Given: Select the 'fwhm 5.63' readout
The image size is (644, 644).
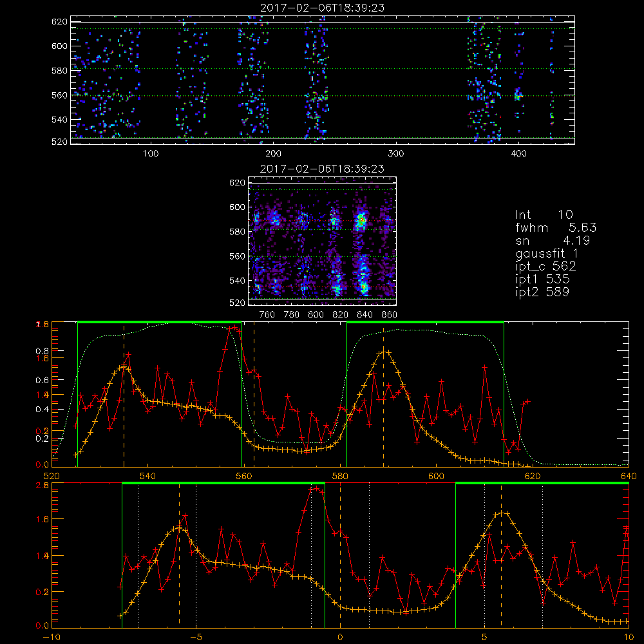Looking at the screenshot, I should point(556,227).
